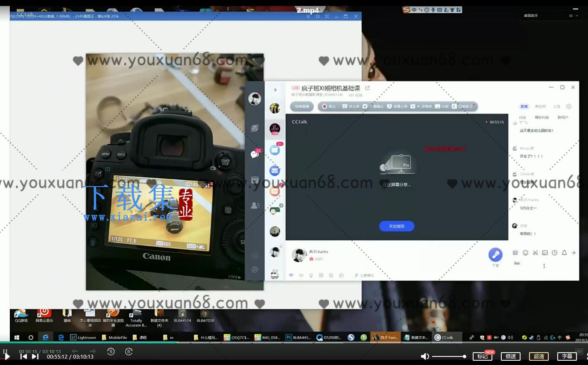The width and height of the screenshot is (588, 365).
Task: Open the blue chat item with 21 badge
Action: pyautogui.click(x=275, y=149)
